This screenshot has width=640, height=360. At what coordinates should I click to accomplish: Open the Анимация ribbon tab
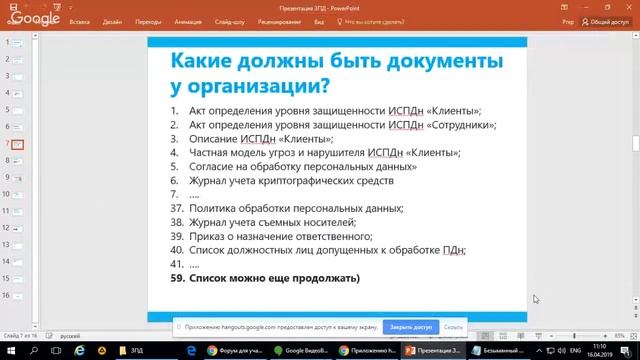pyautogui.click(x=188, y=22)
